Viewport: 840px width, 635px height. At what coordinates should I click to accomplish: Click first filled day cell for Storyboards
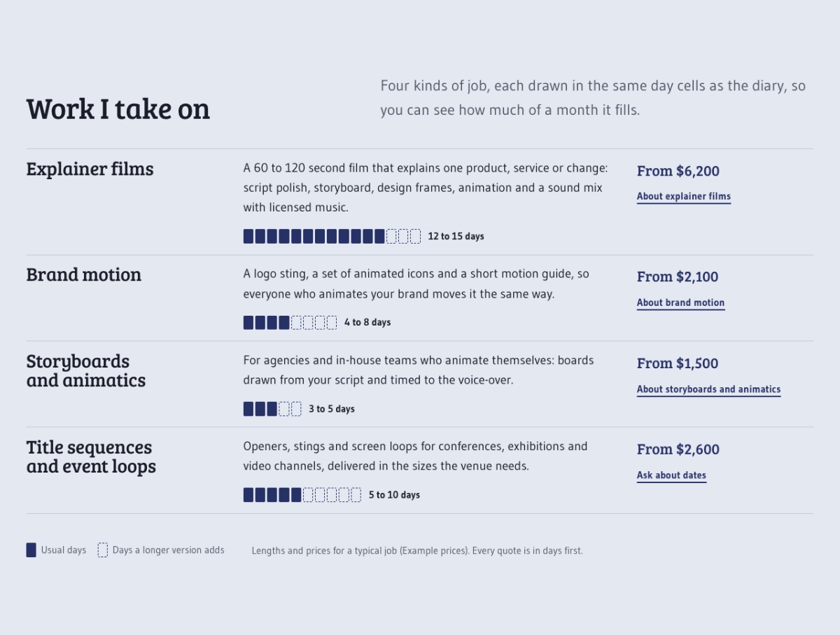coord(248,409)
